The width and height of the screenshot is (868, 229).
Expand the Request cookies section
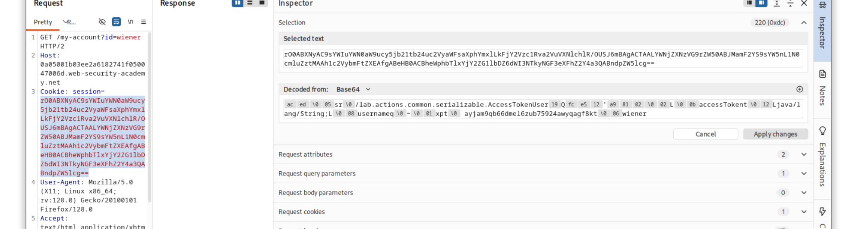543,212
